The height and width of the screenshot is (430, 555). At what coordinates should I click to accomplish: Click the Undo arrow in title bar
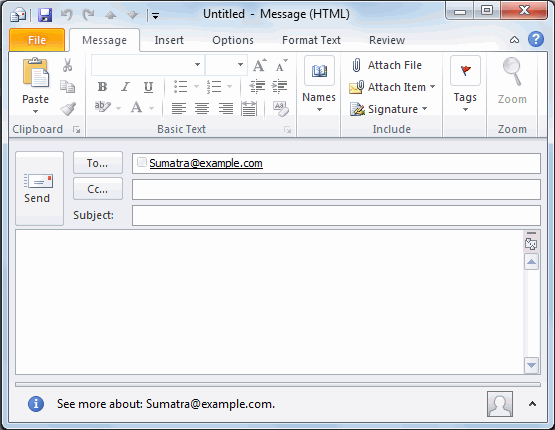(x=67, y=15)
